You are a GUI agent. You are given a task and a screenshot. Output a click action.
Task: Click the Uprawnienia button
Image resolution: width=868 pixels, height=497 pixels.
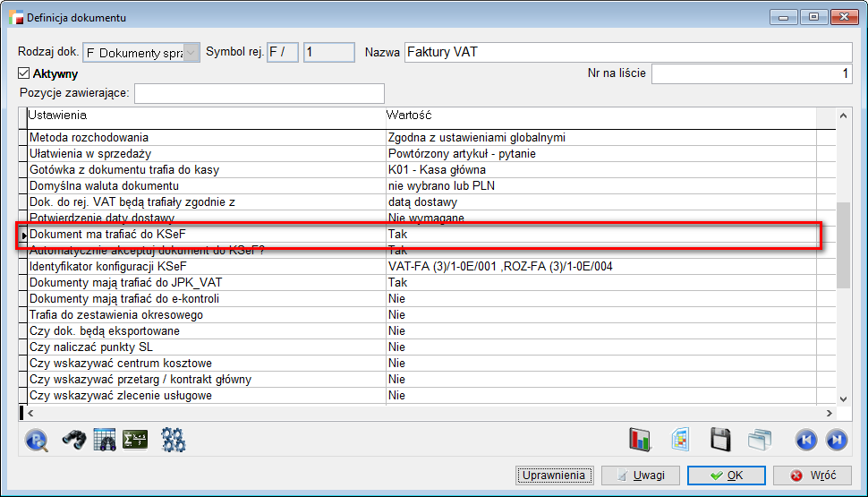(x=553, y=476)
